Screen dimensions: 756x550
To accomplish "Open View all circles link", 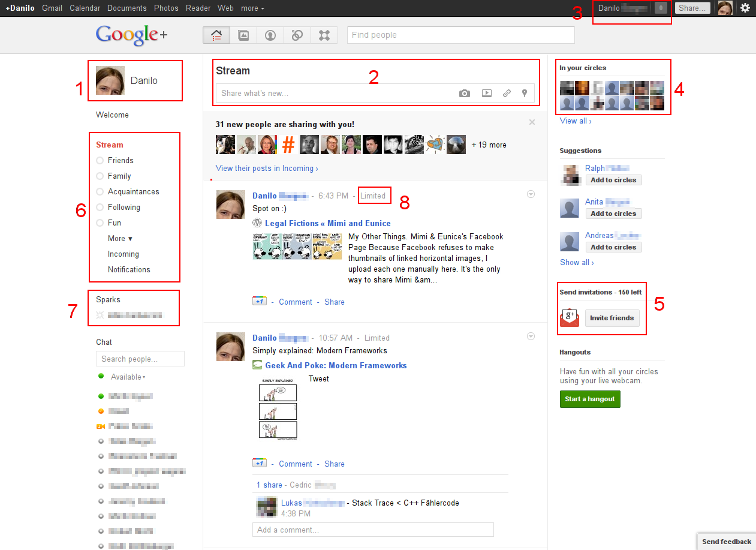I will (576, 121).
